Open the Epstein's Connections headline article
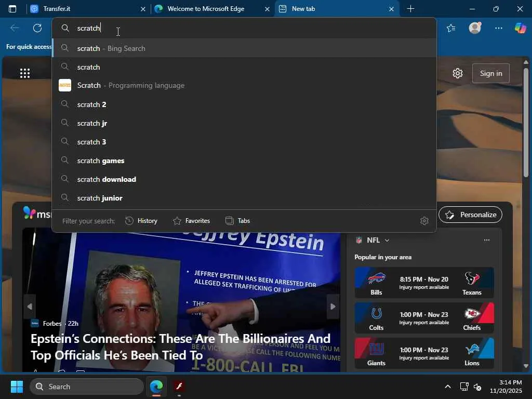 [x=180, y=347]
